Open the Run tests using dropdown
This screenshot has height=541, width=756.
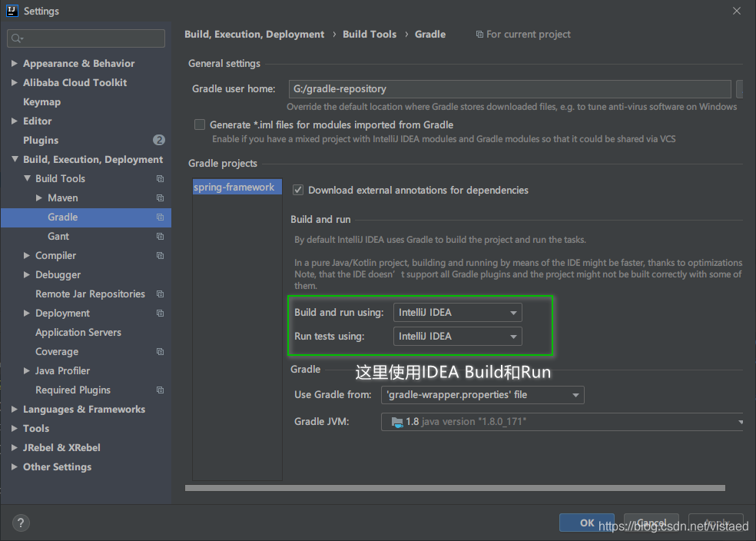click(x=458, y=336)
